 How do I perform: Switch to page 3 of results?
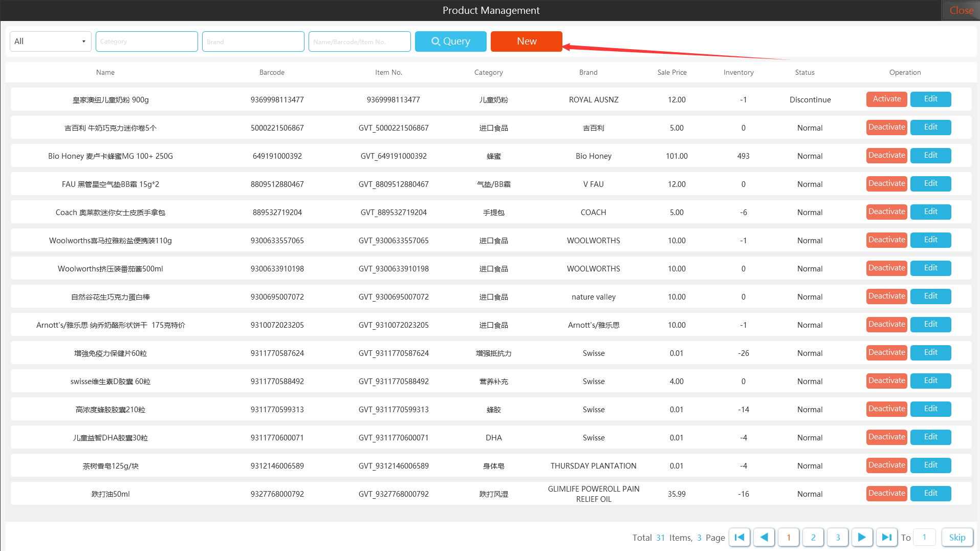[838, 537]
